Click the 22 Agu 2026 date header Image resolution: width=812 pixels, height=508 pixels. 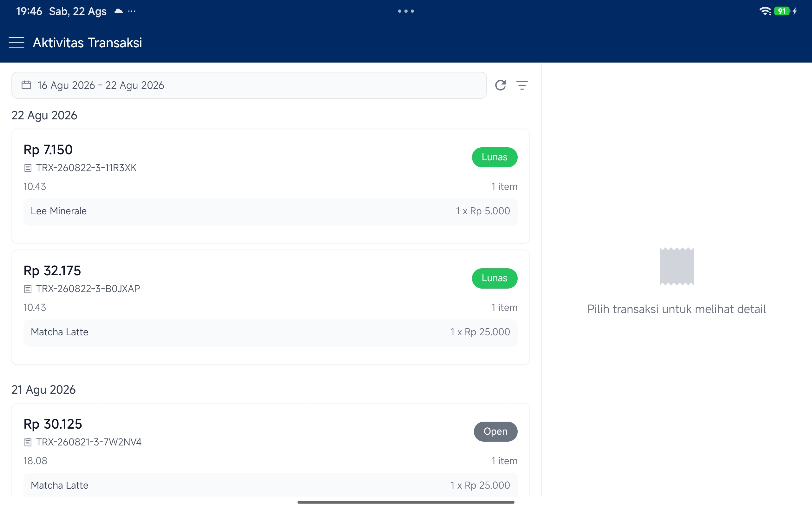(x=44, y=115)
